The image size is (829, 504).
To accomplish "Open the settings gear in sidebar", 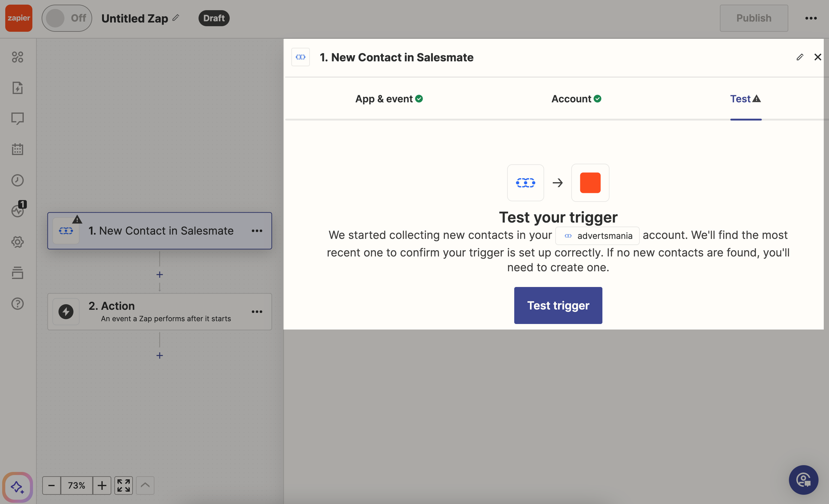I will [x=18, y=242].
